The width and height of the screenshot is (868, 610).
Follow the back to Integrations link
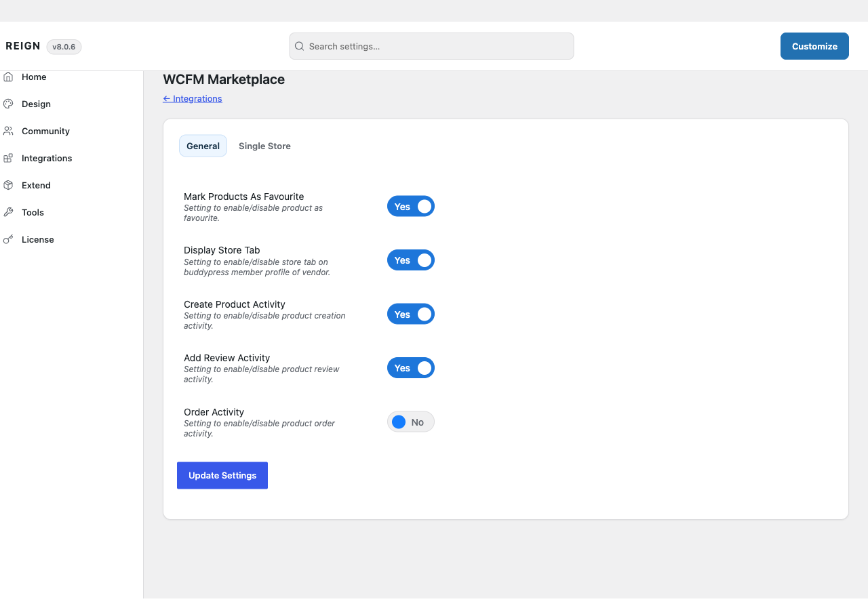(193, 98)
